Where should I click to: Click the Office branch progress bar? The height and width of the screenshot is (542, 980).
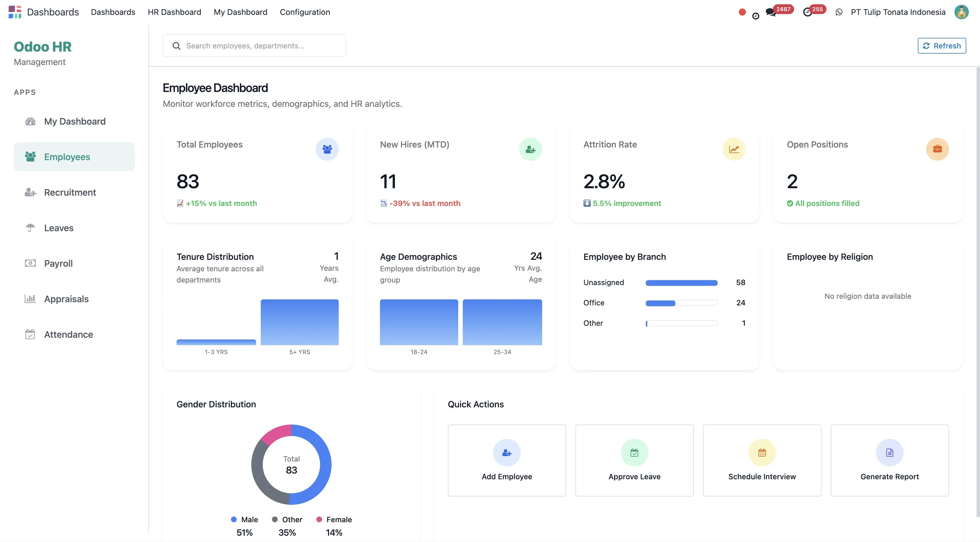(681, 303)
